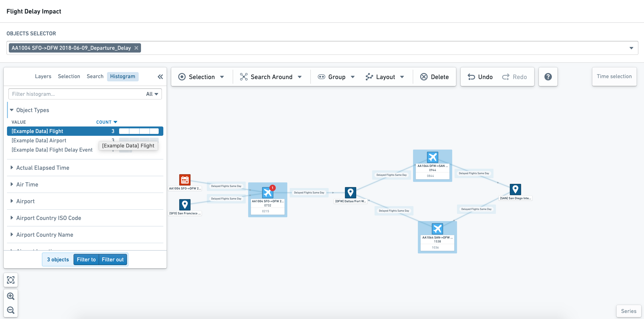This screenshot has width=644, height=319.
Task: Switch to the Layers tab
Action: pos(43,76)
